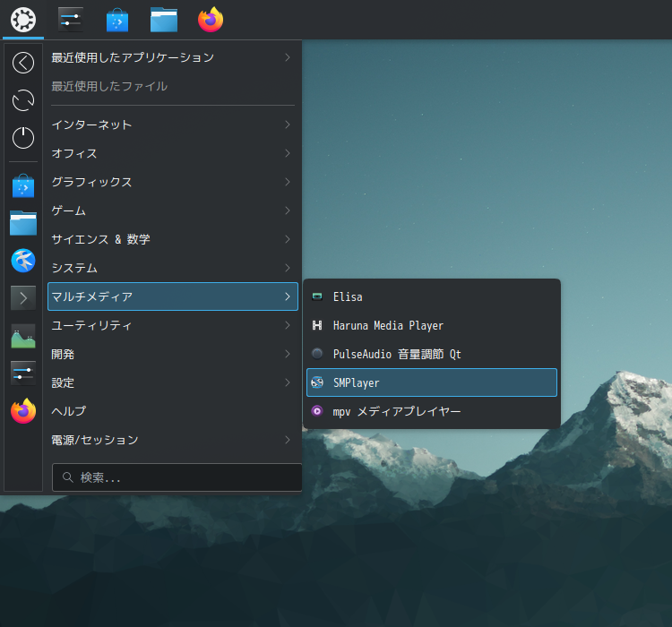Click the restart circular arrows icon

[23, 100]
